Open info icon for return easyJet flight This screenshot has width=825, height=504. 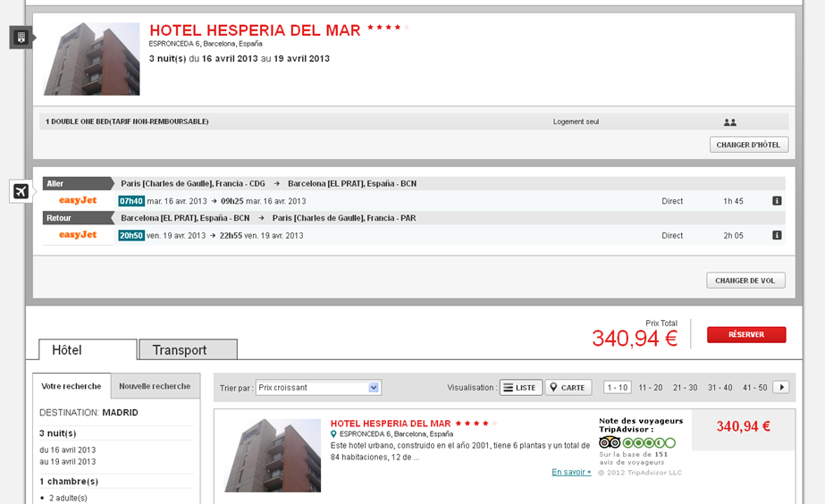[x=777, y=235]
